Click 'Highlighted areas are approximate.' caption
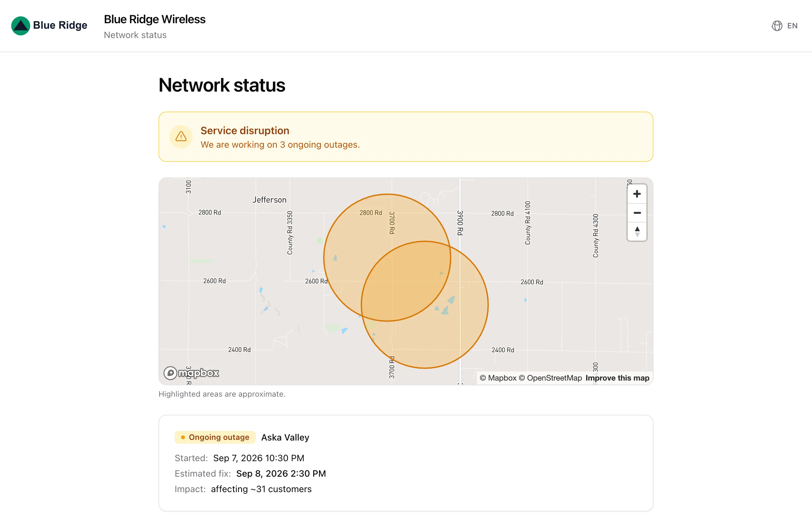 pyautogui.click(x=222, y=394)
